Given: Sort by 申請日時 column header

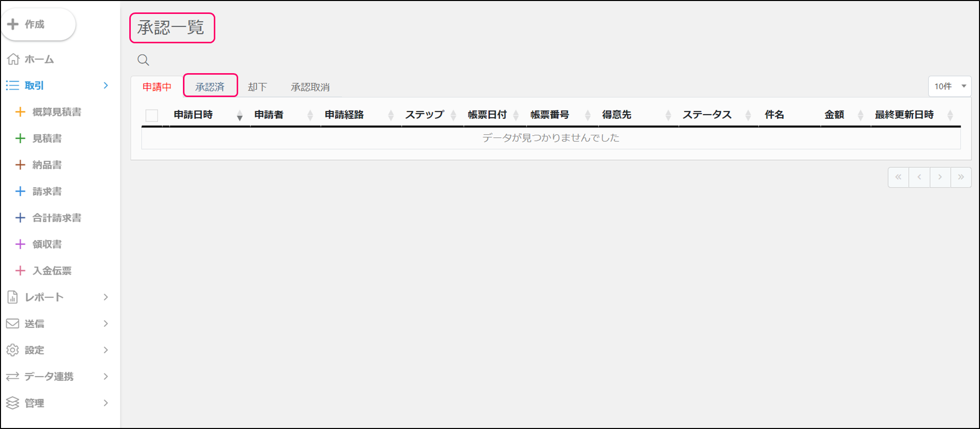Looking at the screenshot, I should click(193, 115).
